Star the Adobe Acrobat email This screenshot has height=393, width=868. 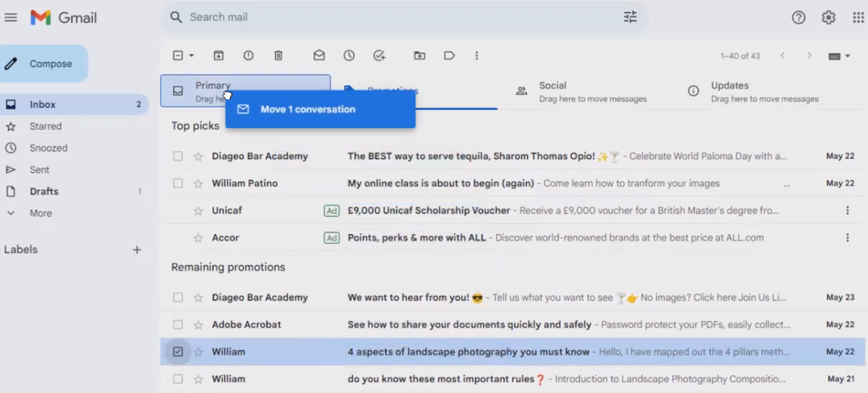point(198,325)
